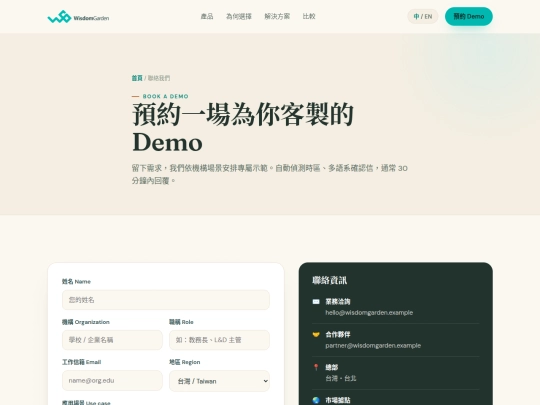This screenshot has width=540, height=405.
Task: Focus the 姓名 Name input field
Action: [166, 300]
